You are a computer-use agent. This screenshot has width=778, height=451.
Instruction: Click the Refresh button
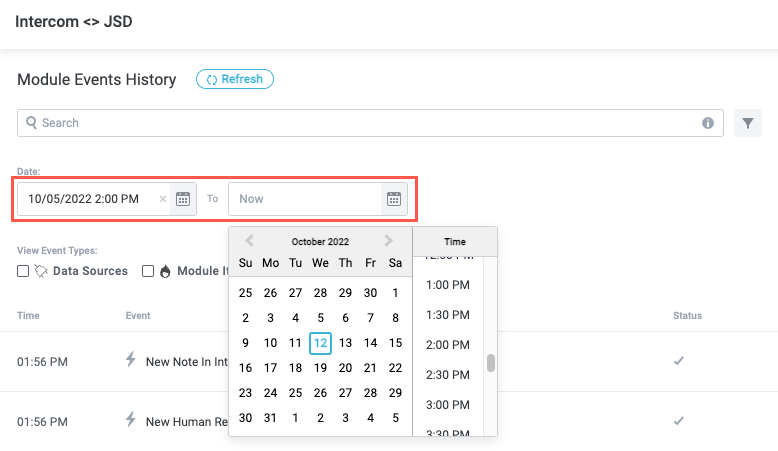(235, 79)
